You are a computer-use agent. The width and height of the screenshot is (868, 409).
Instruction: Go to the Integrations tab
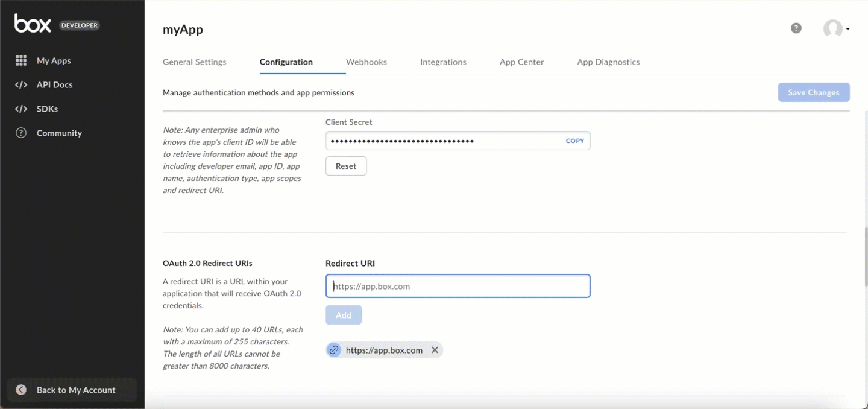pos(443,62)
